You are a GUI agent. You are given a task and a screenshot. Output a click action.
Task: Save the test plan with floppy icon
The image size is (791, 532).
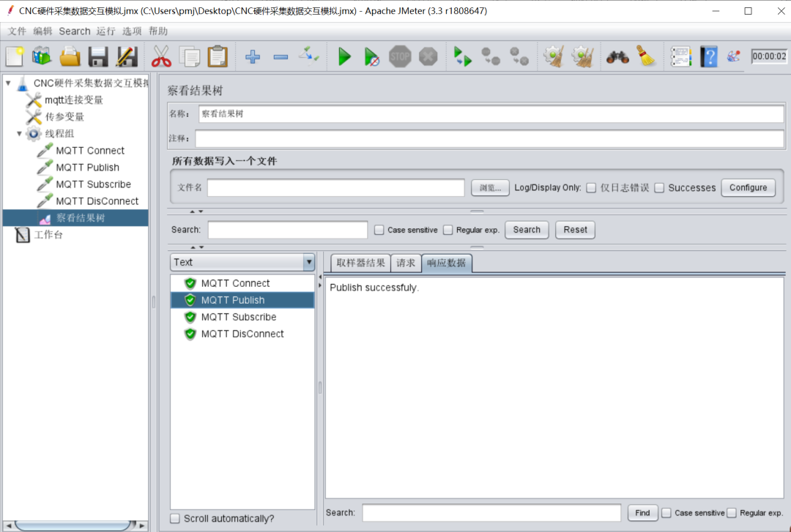click(98, 56)
